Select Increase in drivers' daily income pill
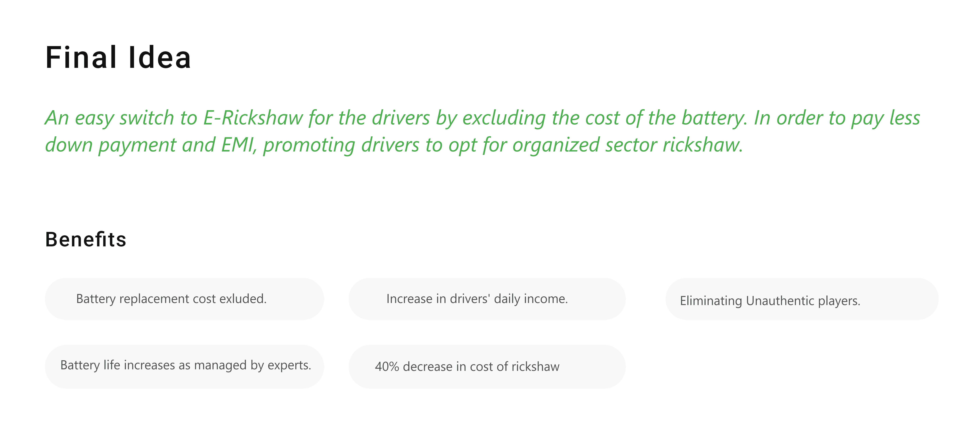Image resolution: width=980 pixels, height=430 pixels. tap(487, 299)
